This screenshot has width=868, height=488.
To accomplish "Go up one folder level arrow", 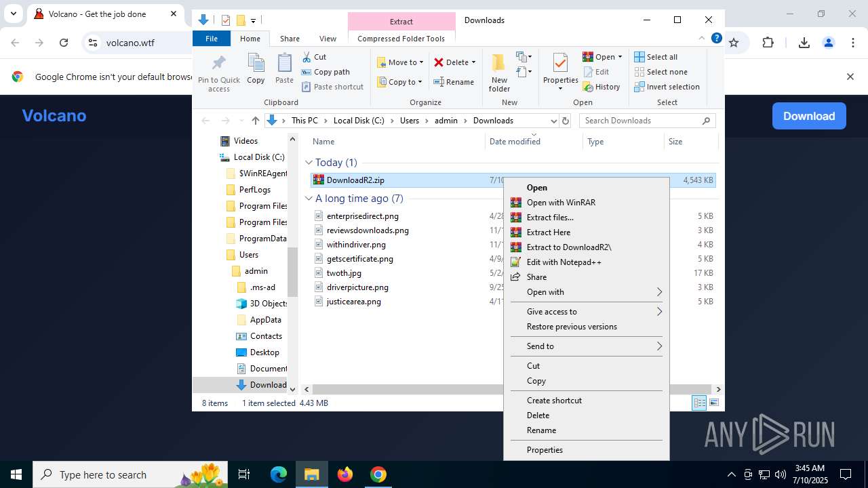I will click(x=255, y=121).
